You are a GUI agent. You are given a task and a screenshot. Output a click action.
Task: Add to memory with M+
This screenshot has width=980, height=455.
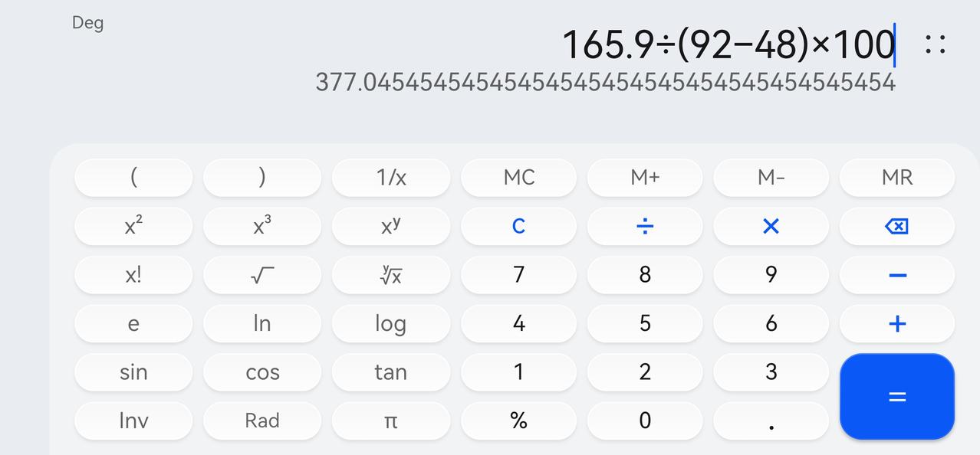coord(644,178)
